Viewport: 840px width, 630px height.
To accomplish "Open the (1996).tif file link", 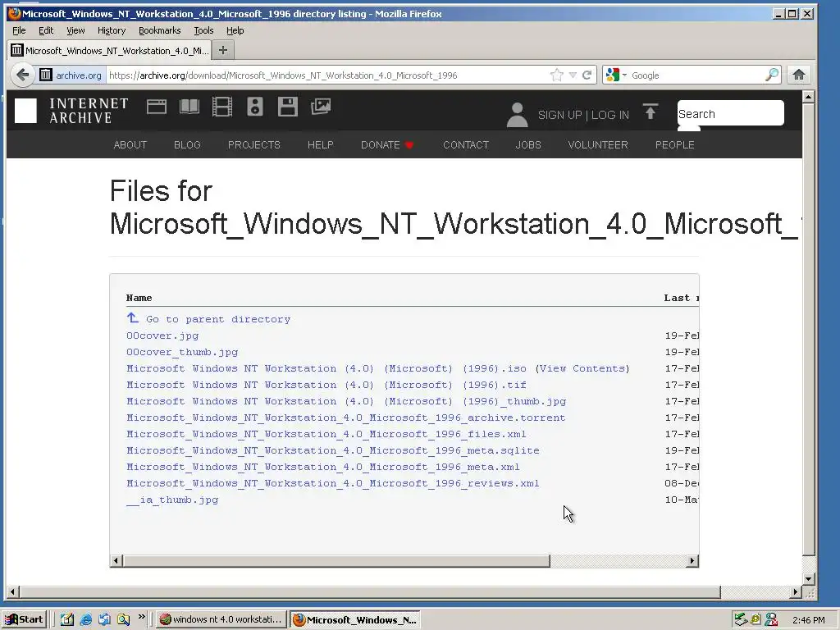I will [326, 385].
